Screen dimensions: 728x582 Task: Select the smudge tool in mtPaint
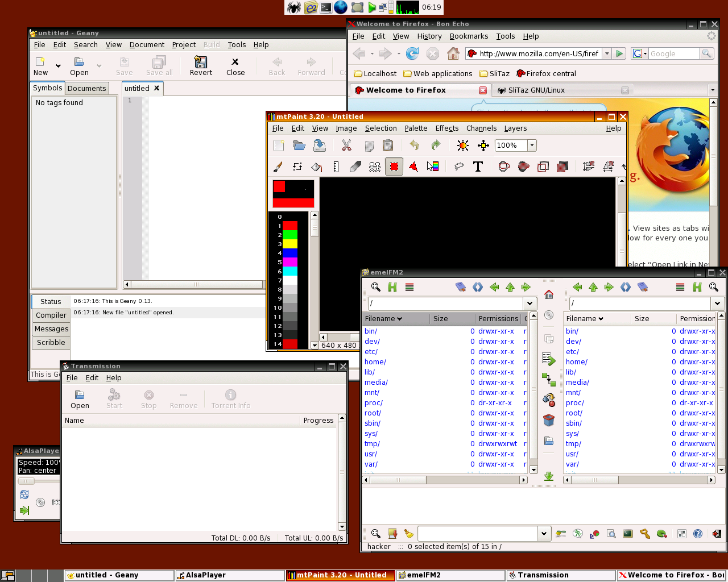[x=355, y=167]
